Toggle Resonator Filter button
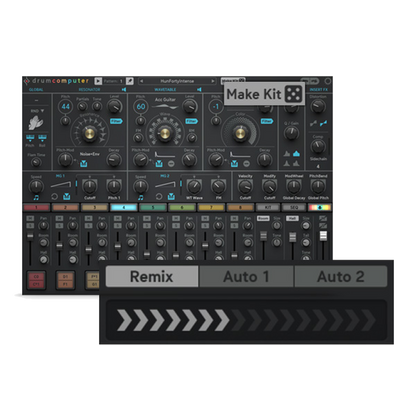416x416 pixels. click(x=116, y=121)
